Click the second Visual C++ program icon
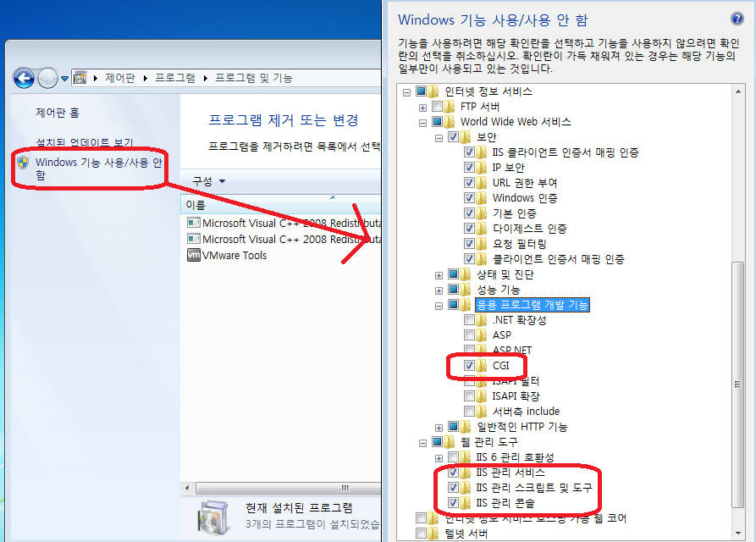The image size is (756, 542). tap(193, 239)
